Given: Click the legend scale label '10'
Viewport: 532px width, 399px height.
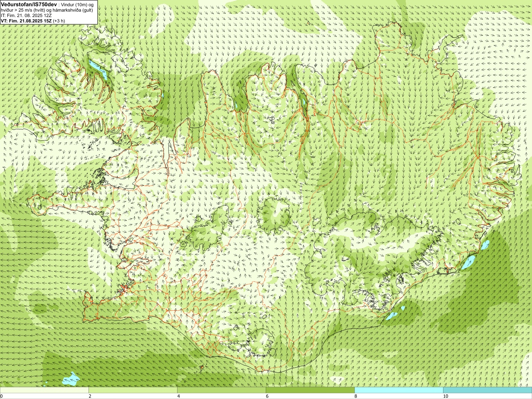Looking at the screenshot, I should 446,396.
